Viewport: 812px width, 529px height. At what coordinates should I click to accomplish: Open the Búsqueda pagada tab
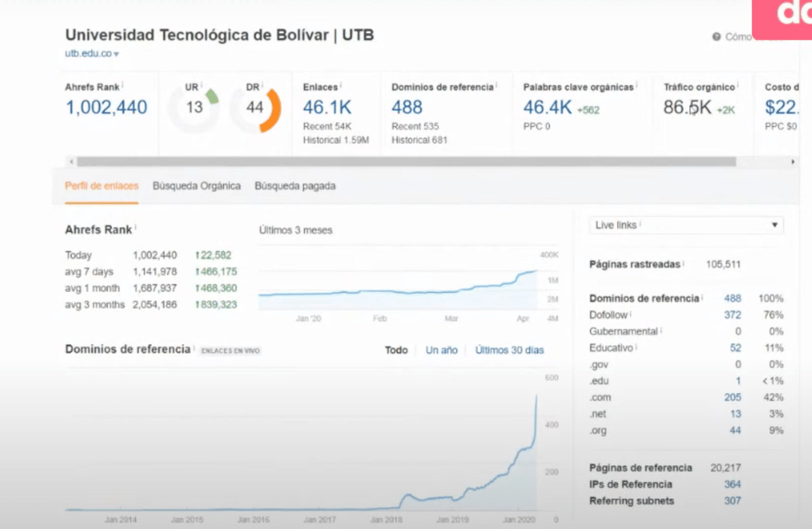click(x=295, y=186)
